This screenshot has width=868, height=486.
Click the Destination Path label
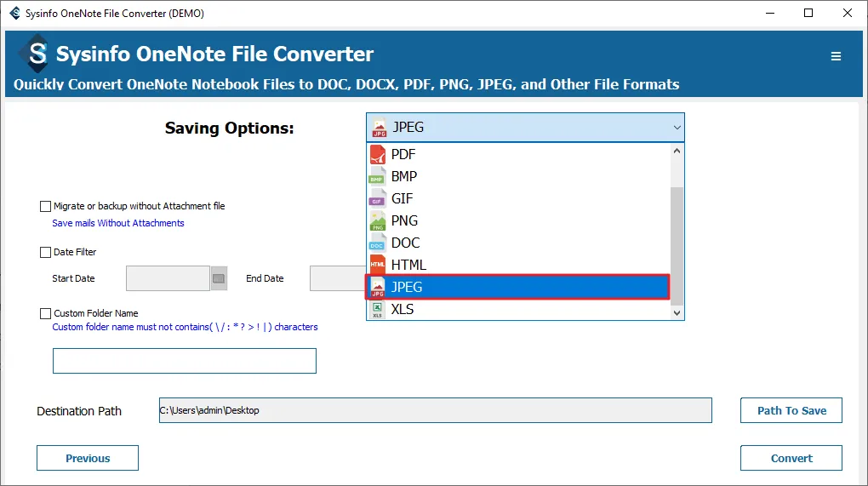click(79, 411)
